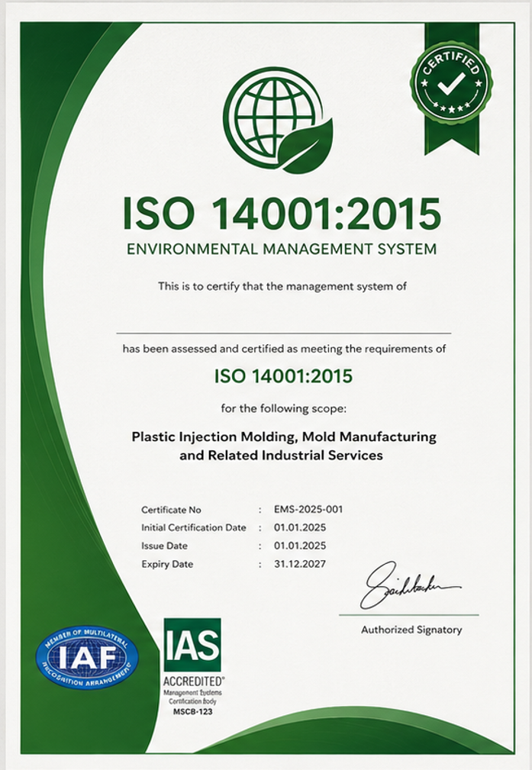Click the 'Expiry Date' label
Screen dimensions: 532x770
click(x=167, y=564)
